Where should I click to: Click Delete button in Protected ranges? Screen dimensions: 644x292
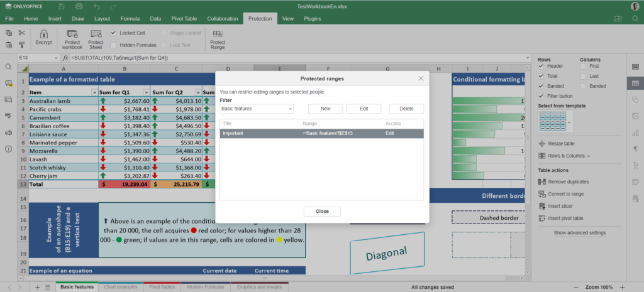406,109
